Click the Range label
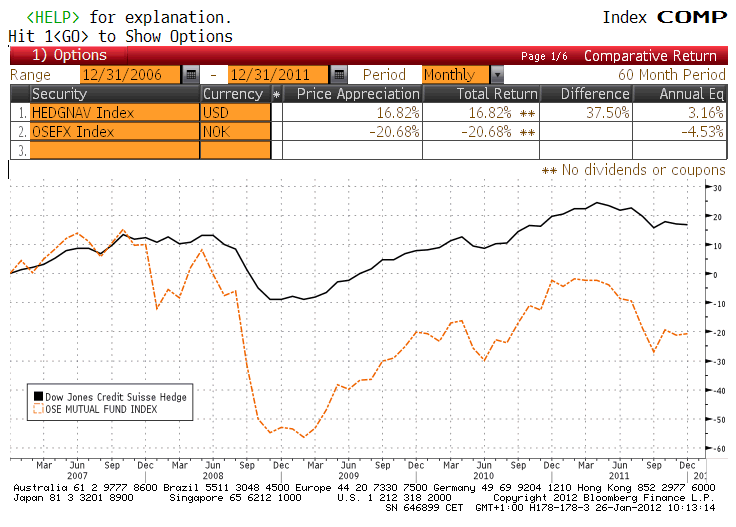This screenshot has width=736, height=527. tap(30, 75)
